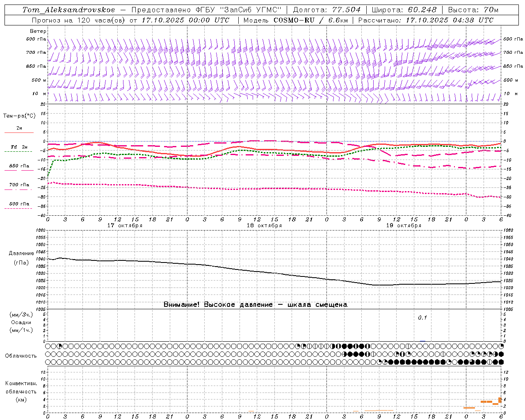The image size is (525, 420).
Task: Click the 'Конвективн.' convective cloud label
Action: tap(21, 383)
